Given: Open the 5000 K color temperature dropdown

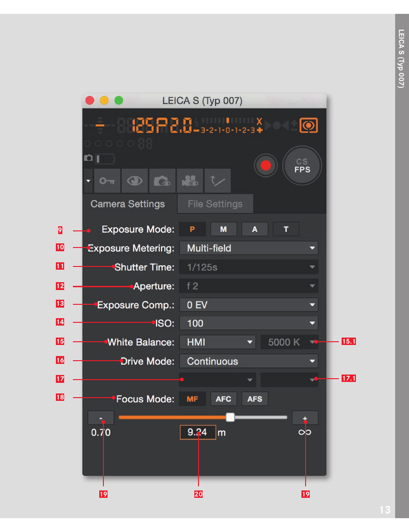Looking at the screenshot, I should tap(289, 342).
